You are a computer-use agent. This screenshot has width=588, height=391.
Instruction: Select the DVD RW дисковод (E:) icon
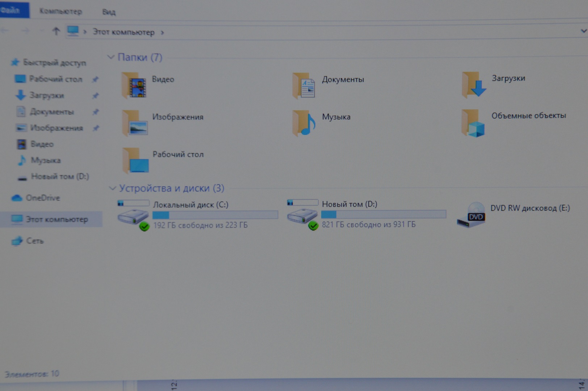point(471,215)
